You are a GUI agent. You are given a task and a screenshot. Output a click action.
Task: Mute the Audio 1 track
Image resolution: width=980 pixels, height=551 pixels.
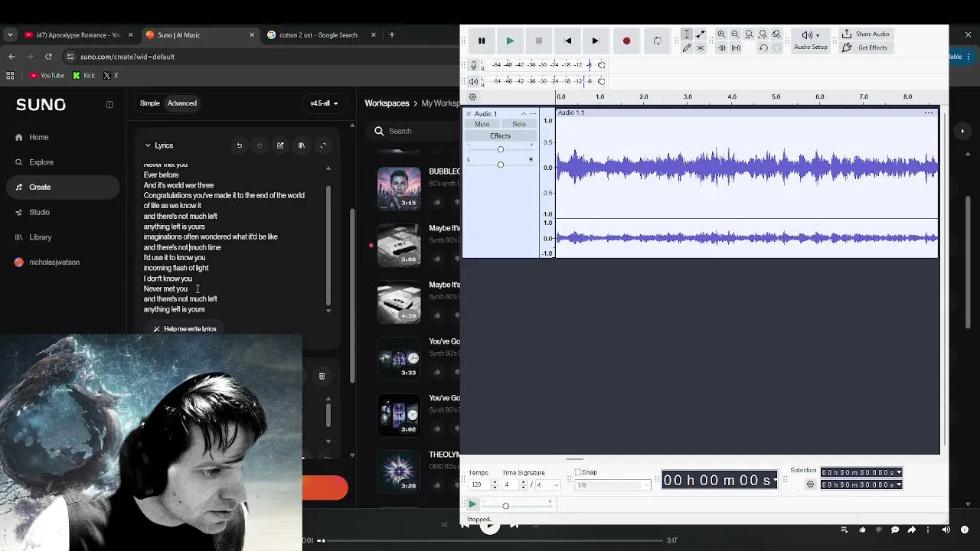(482, 124)
